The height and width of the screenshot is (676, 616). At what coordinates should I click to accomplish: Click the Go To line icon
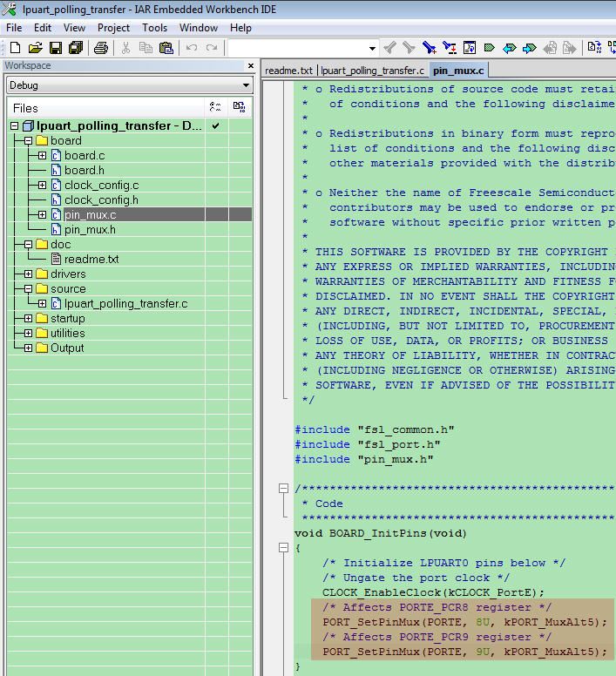click(470, 47)
